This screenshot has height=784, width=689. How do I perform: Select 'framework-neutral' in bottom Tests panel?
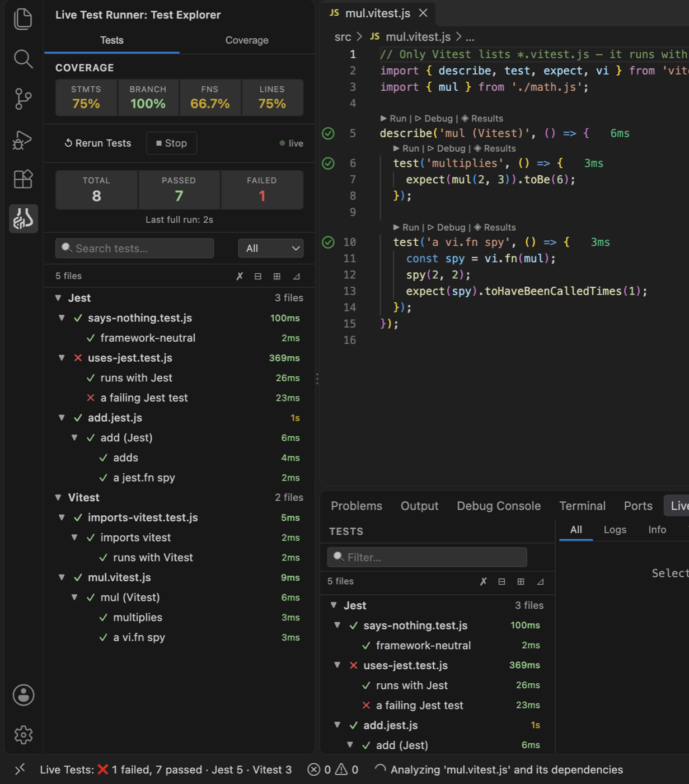(437, 645)
